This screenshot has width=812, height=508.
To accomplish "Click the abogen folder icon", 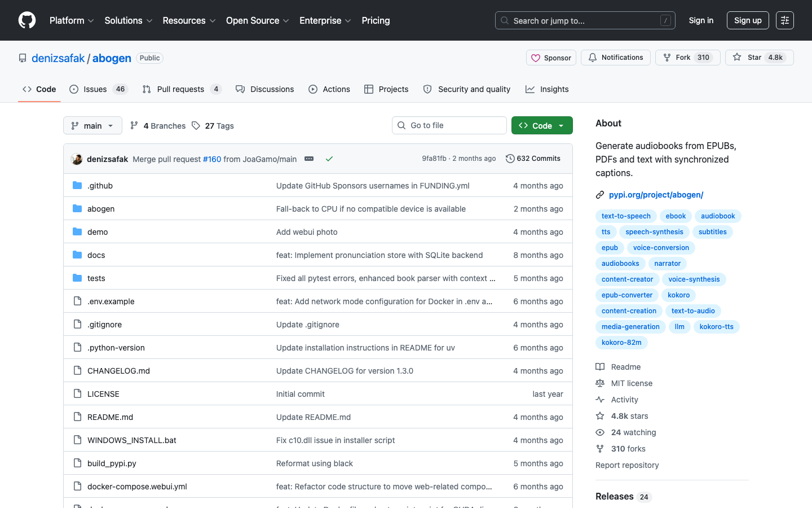I will point(77,209).
